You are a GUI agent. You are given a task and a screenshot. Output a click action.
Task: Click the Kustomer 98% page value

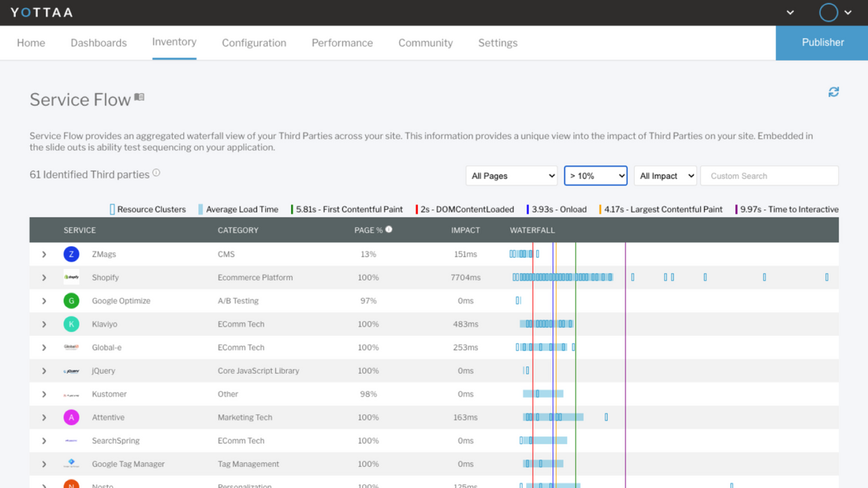[x=368, y=394]
